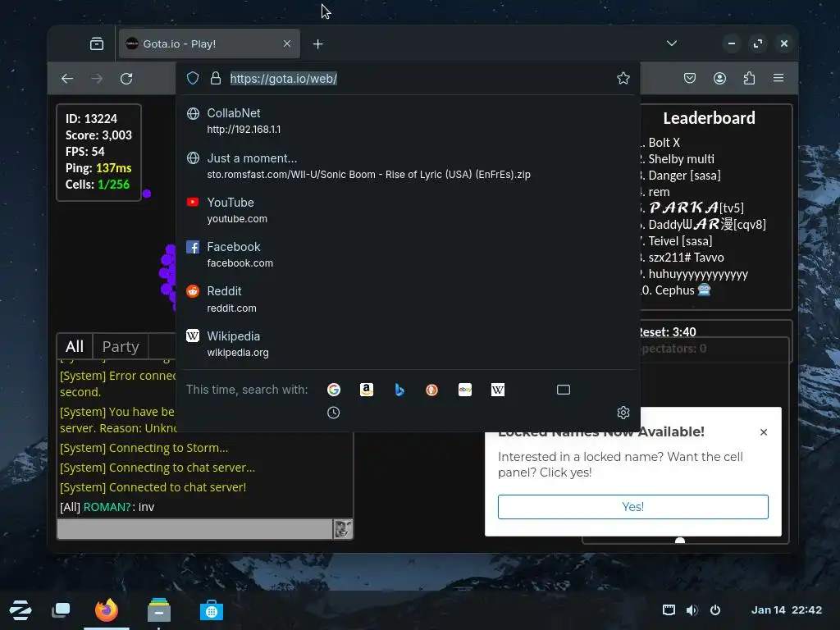Maximize the Firefox window
Image resolution: width=840 pixels, height=630 pixels.
[x=757, y=43]
